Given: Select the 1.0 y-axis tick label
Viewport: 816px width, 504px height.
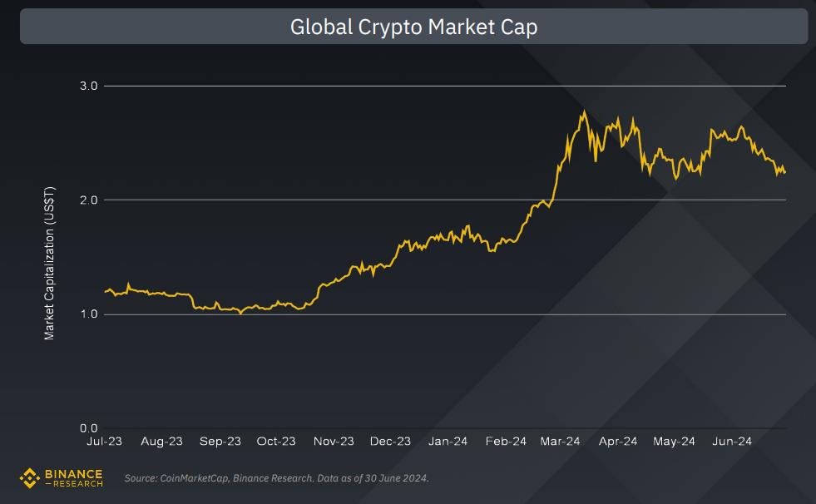Looking at the screenshot, I should pyautogui.click(x=87, y=314).
